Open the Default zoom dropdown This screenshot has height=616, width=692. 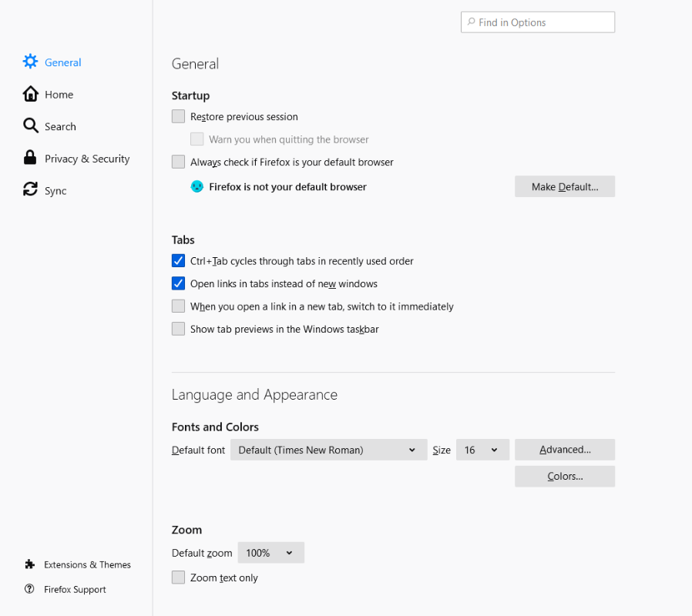click(x=270, y=553)
